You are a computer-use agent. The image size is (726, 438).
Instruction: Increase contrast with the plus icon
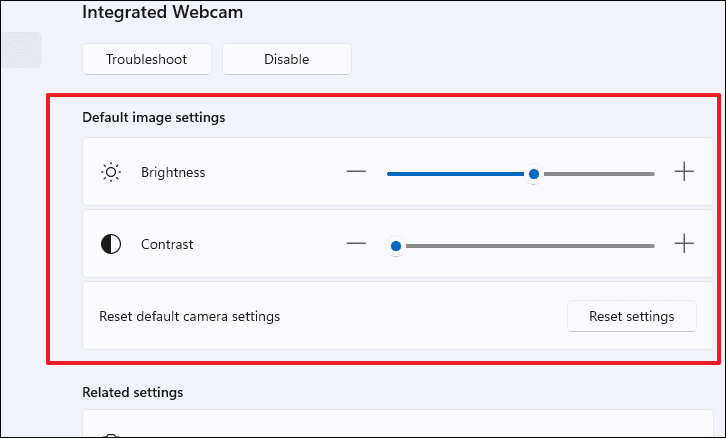click(x=684, y=244)
